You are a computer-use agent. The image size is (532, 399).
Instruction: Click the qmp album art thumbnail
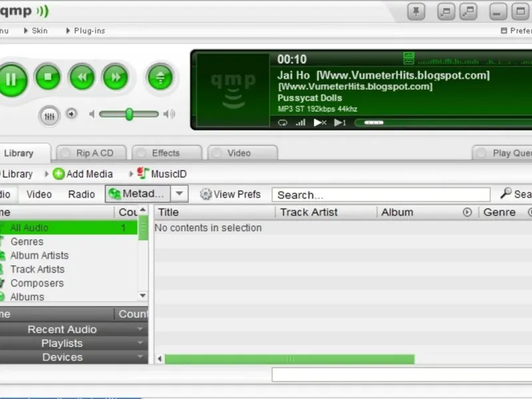(x=233, y=90)
